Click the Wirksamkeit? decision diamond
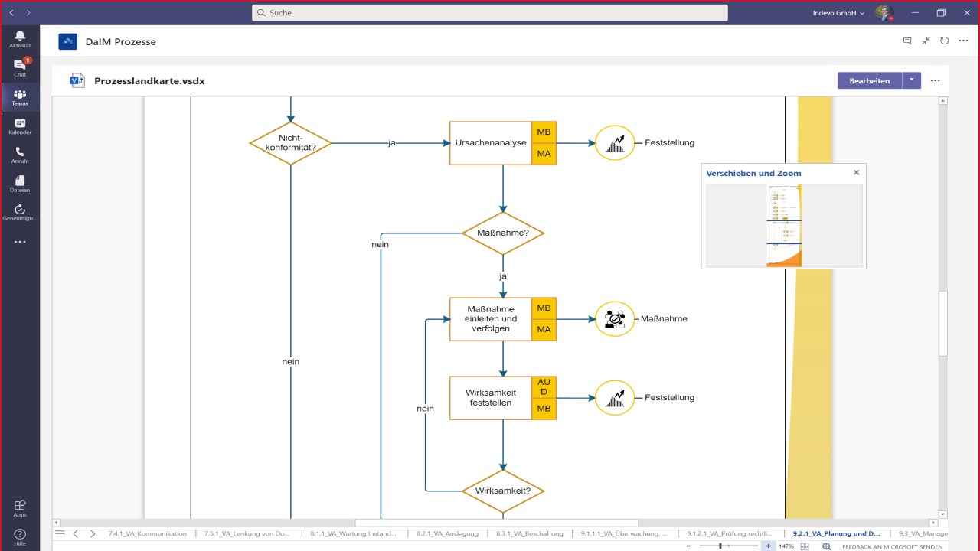Viewport: 980px width, 551px height. [x=502, y=491]
